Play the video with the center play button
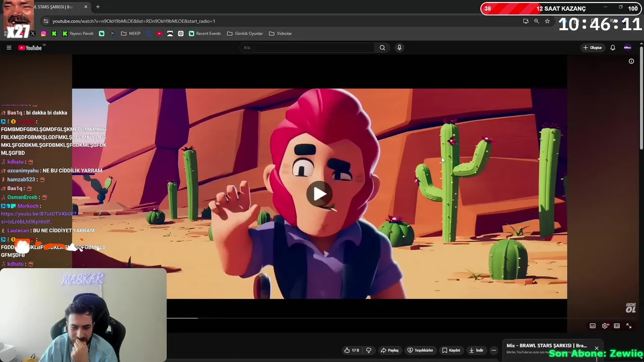 tap(319, 194)
